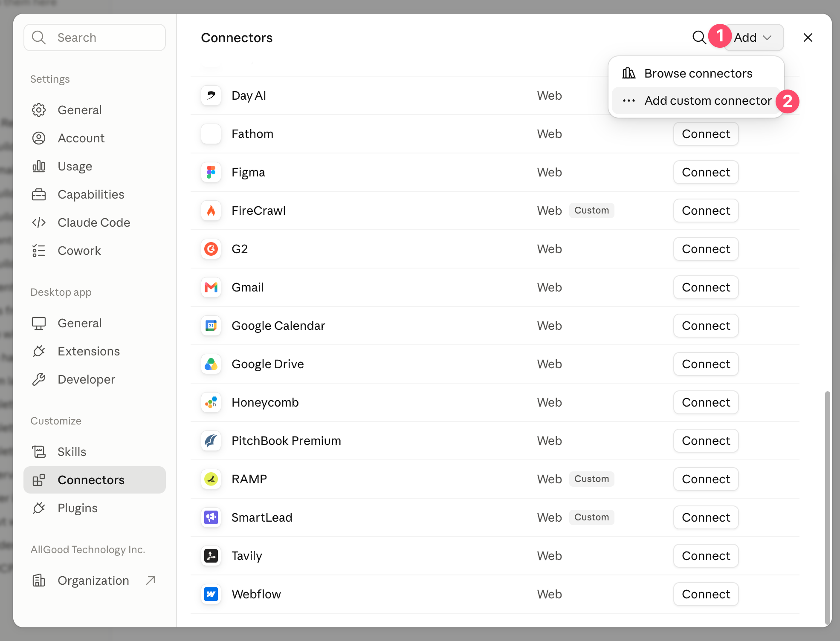
Task: Click the three-dots icon for custom connector
Action: [629, 101]
